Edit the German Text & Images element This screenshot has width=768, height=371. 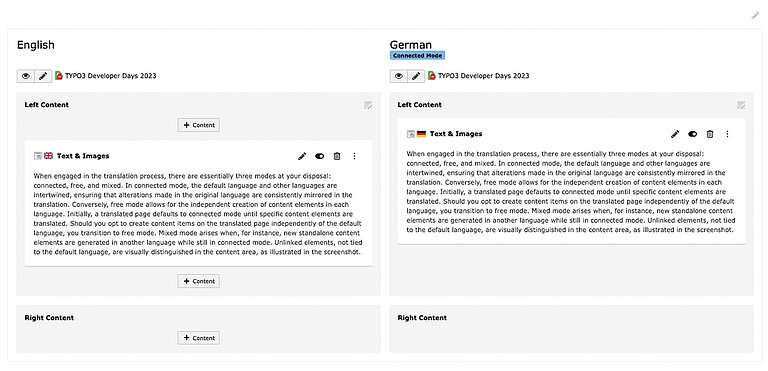click(x=675, y=134)
